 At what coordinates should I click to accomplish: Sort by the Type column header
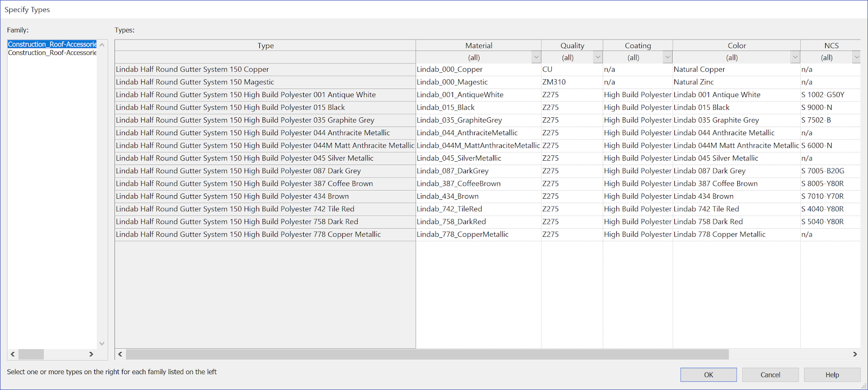click(x=265, y=46)
